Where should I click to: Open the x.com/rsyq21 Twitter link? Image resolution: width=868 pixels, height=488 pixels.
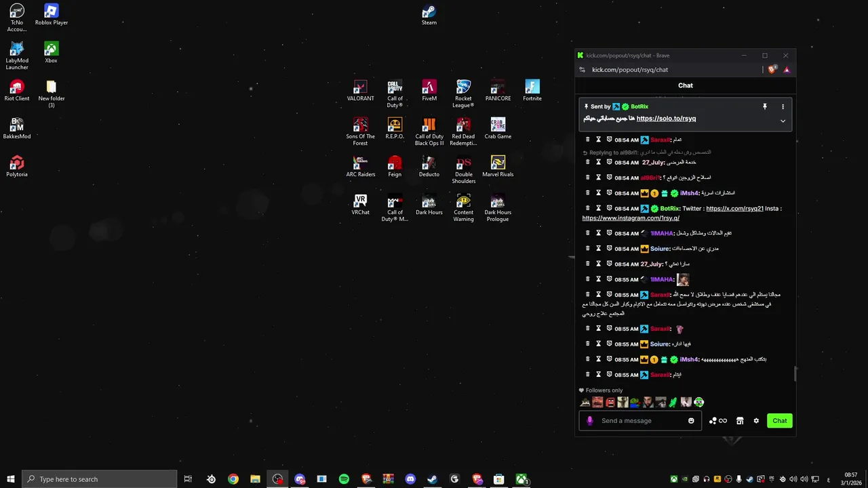[734, 209]
